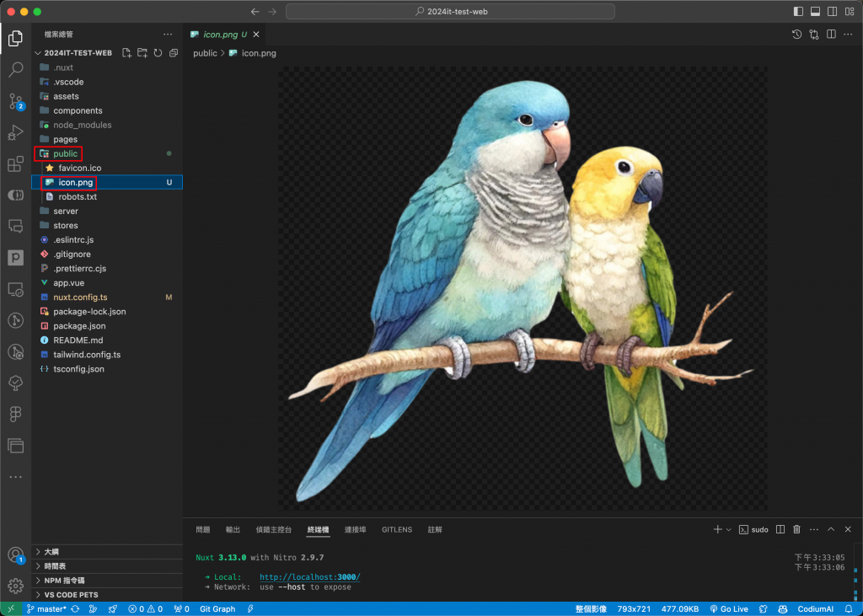Kill the terminal with trash icon
This screenshot has width=863, height=616.
point(796,529)
